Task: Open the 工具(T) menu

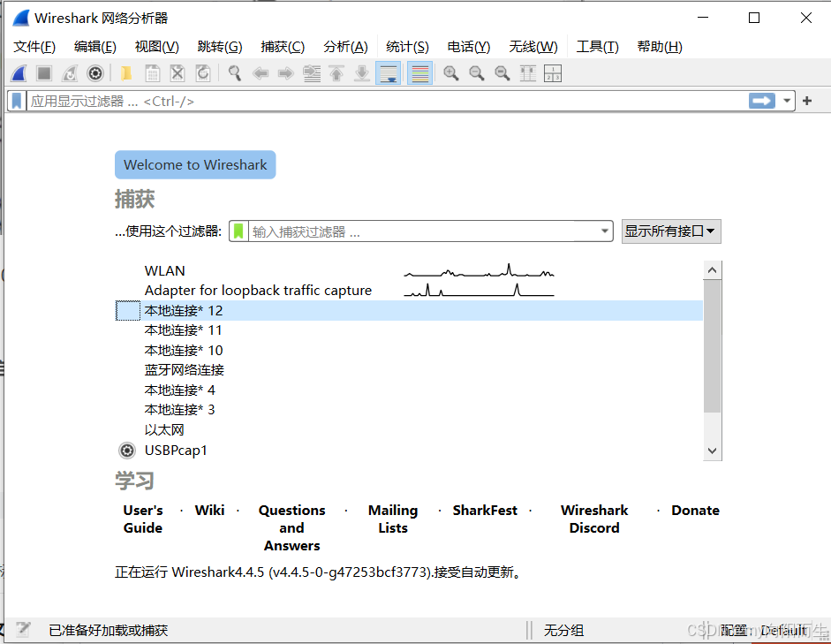Action: 597,47
